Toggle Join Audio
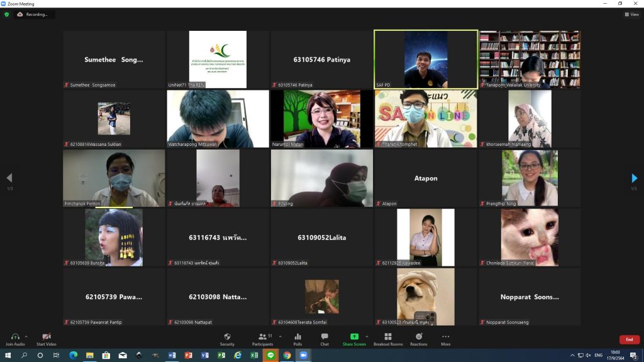 [x=15, y=339]
